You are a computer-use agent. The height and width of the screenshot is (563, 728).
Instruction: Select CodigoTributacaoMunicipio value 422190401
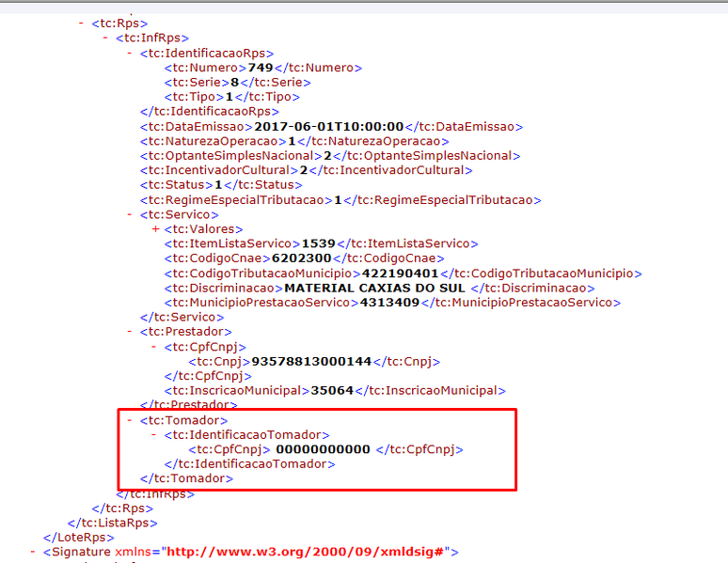point(401,273)
